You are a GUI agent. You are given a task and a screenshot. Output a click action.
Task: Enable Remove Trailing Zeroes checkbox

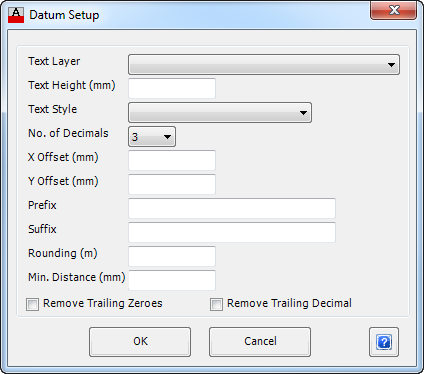pos(32,304)
